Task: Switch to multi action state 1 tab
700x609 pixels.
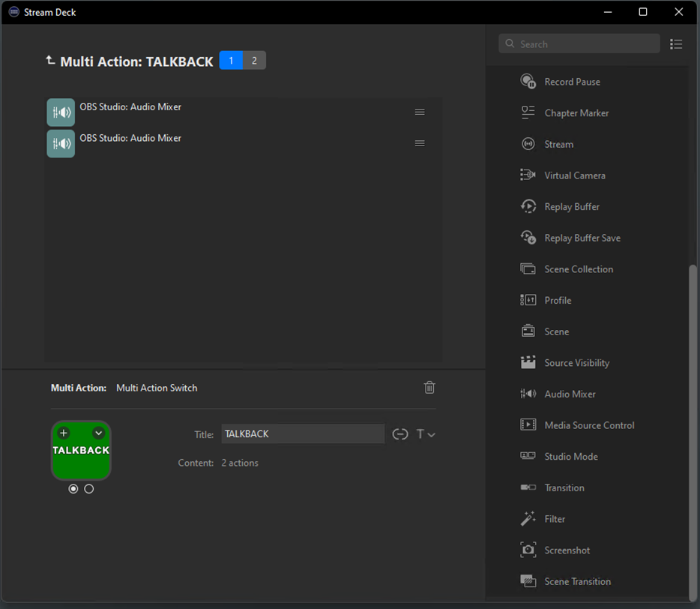Action: [231, 61]
